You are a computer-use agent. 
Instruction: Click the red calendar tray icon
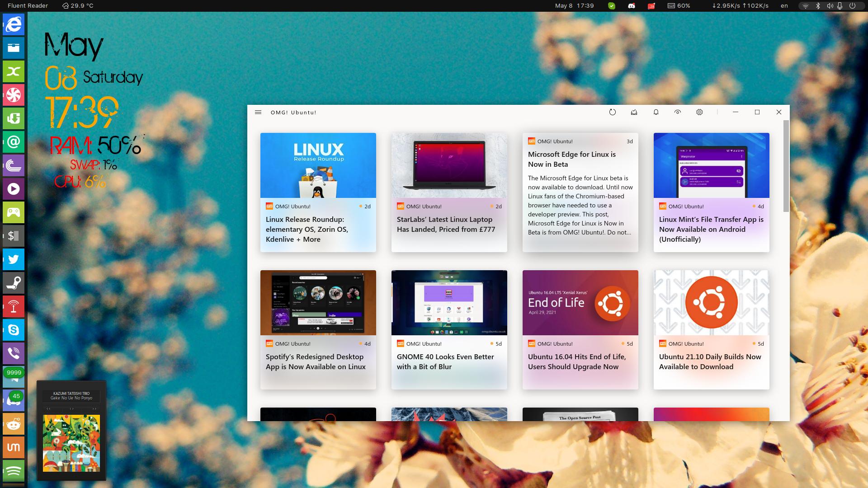coord(651,6)
